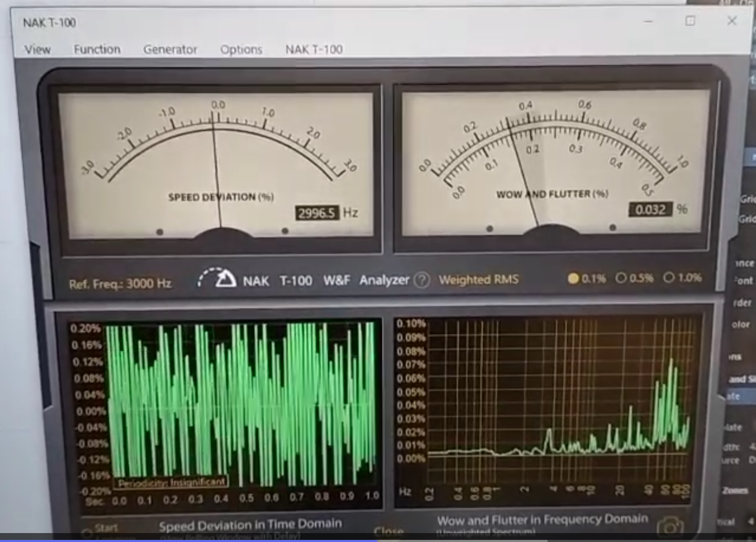Viewport: 756px width, 542px height.
Task: Open the View menu
Action: pos(37,49)
